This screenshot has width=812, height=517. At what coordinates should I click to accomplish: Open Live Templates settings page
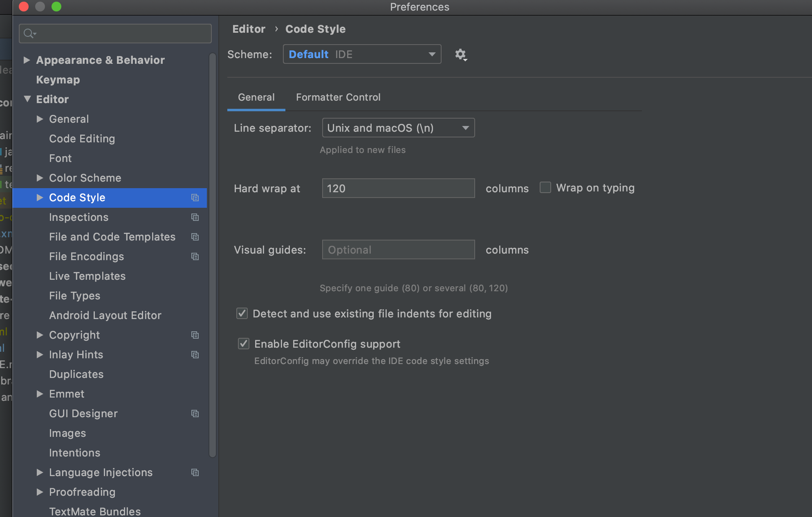pos(87,276)
